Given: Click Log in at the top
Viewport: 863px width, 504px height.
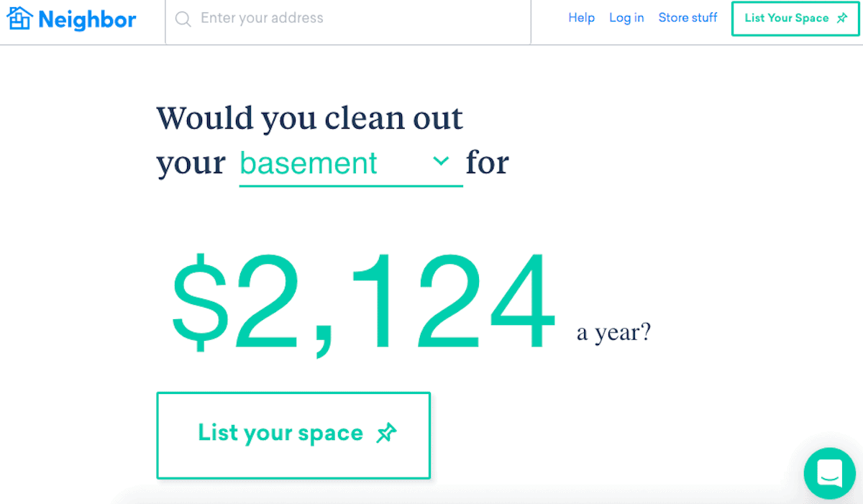Looking at the screenshot, I should pos(626,18).
